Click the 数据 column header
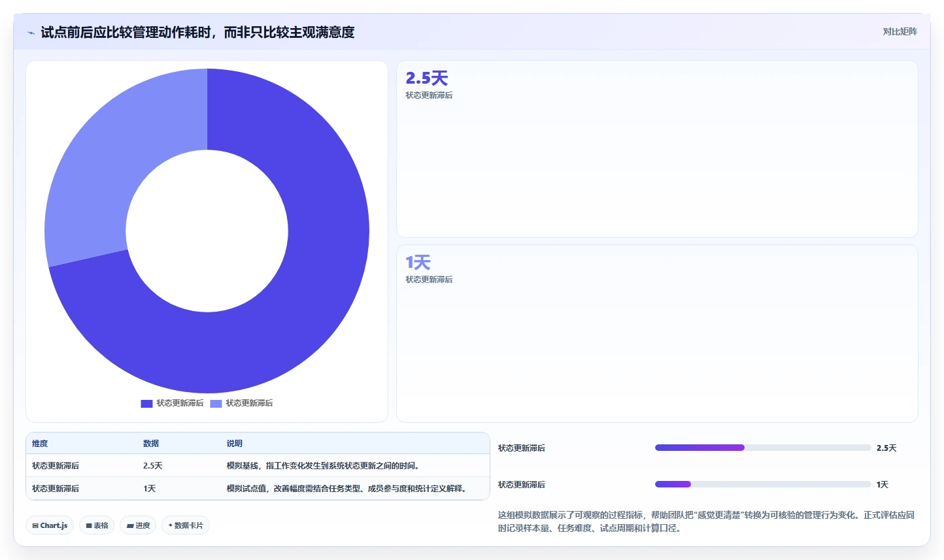Image resolution: width=944 pixels, height=560 pixels. click(x=151, y=443)
